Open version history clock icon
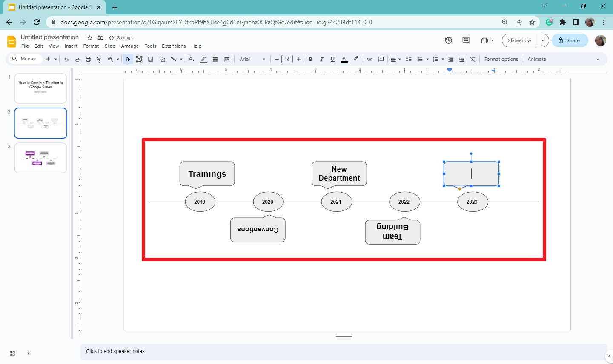The image size is (613, 364). tap(449, 40)
